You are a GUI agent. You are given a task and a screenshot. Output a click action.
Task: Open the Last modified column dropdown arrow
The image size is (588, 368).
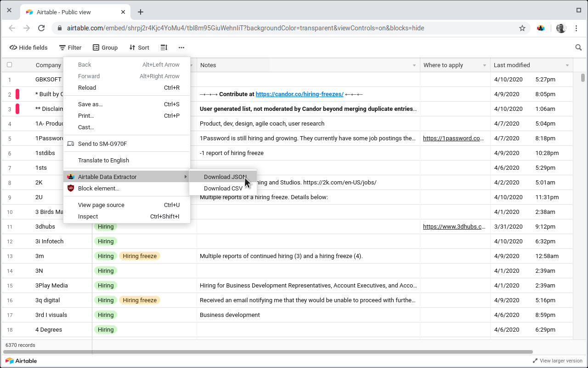(567, 65)
